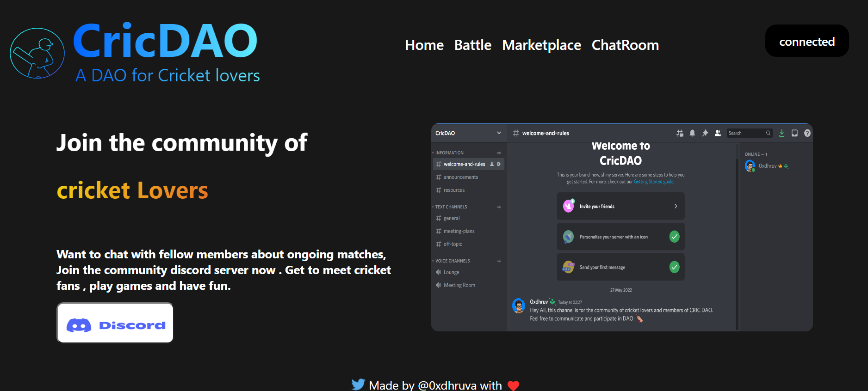Image resolution: width=868 pixels, height=391 pixels.
Task: Add a voice channel with plus icon
Action: [499, 261]
